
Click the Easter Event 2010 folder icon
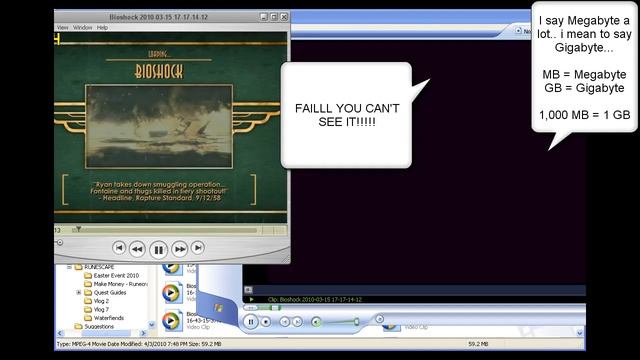(x=88, y=276)
